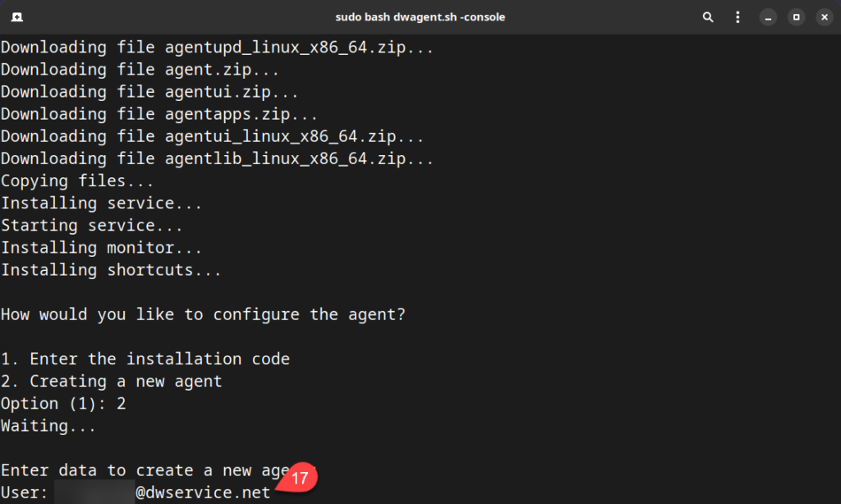The width and height of the screenshot is (841, 504).
Task: Minimize the terminal window
Action: pos(768,16)
